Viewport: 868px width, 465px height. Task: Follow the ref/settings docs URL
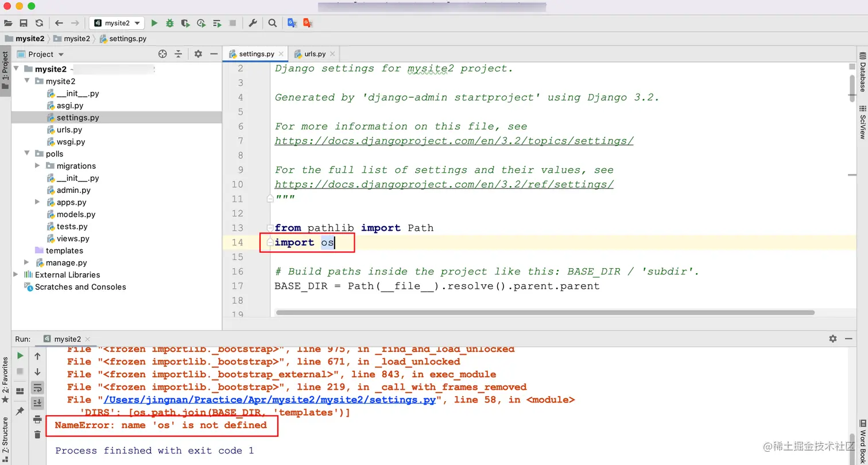(444, 184)
